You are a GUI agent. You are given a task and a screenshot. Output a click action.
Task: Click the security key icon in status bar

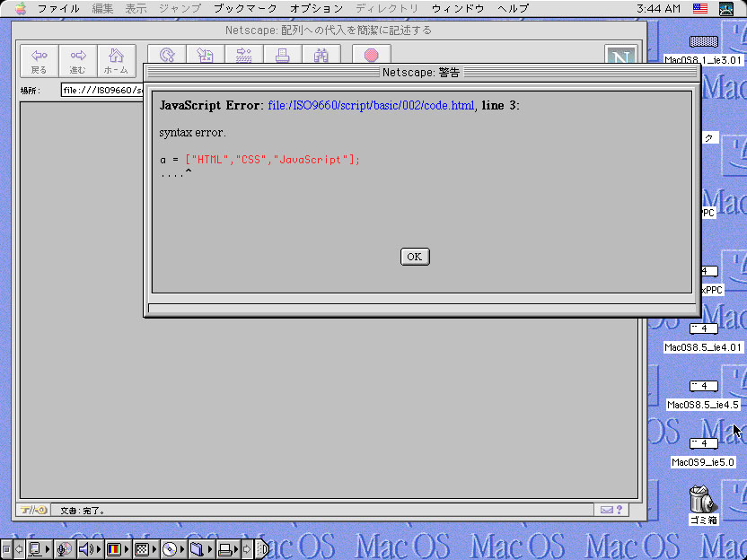(x=33, y=510)
